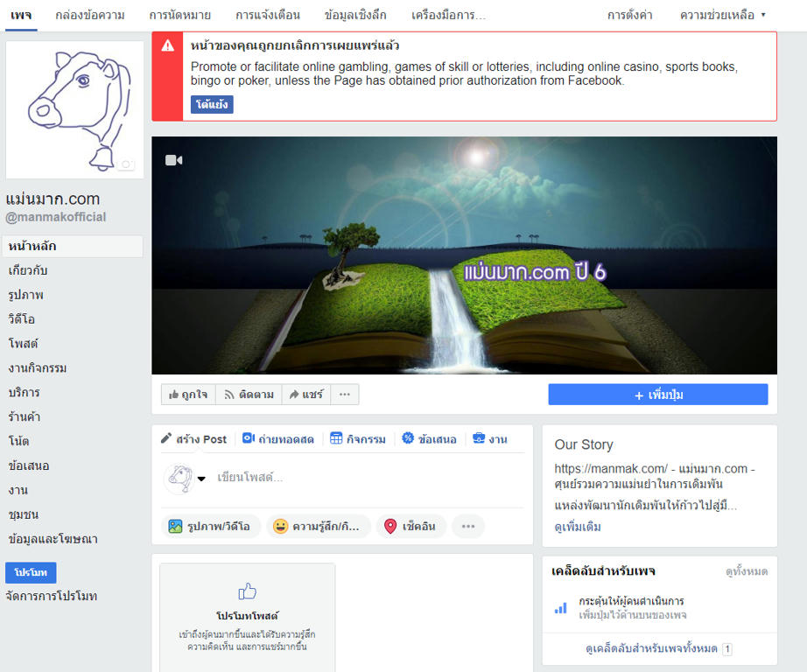Open ดูเคล็ดลับสำหรับเพจทั้งหมด link
This screenshot has width=807, height=672.
click(651, 648)
